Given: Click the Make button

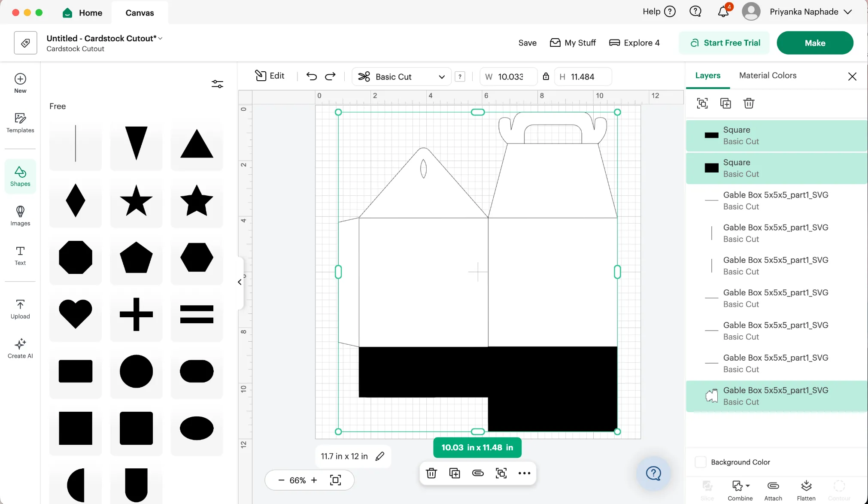Looking at the screenshot, I should (x=815, y=43).
